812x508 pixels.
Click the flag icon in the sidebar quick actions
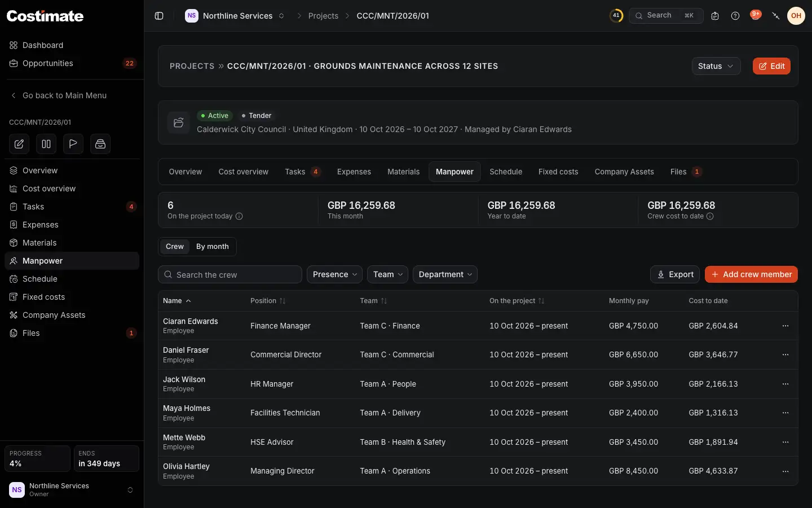coord(73,144)
